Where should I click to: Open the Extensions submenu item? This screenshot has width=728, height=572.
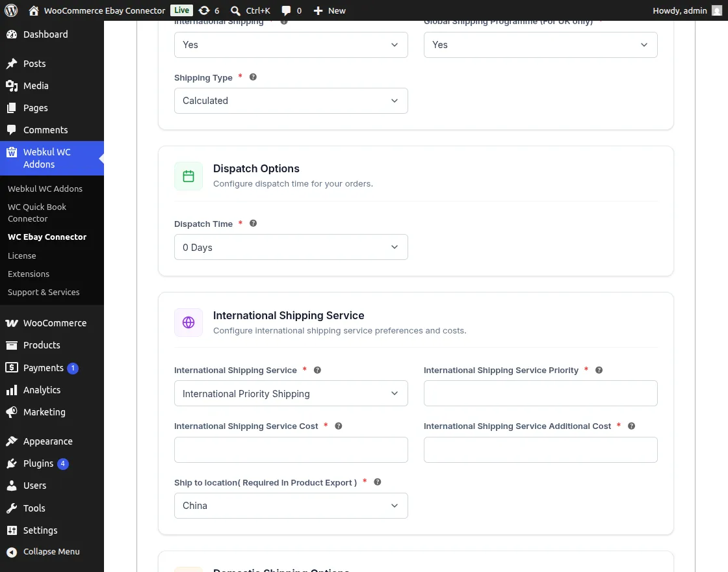coord(29,274)
